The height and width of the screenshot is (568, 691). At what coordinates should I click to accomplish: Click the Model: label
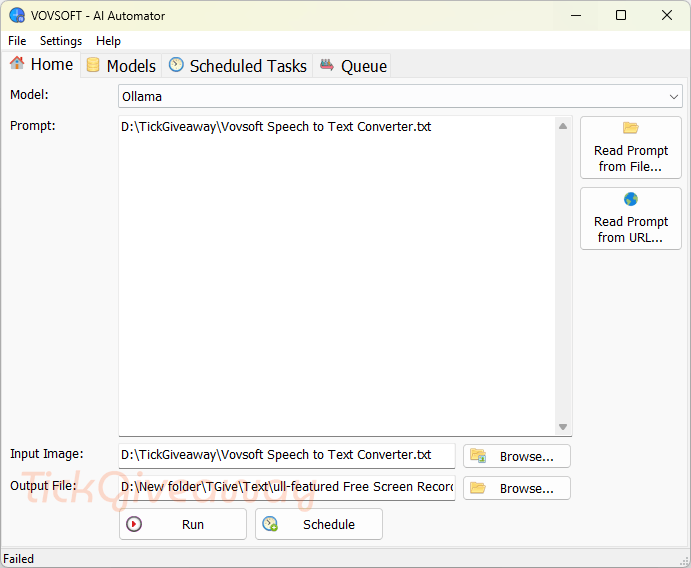(x=29, y=94)
